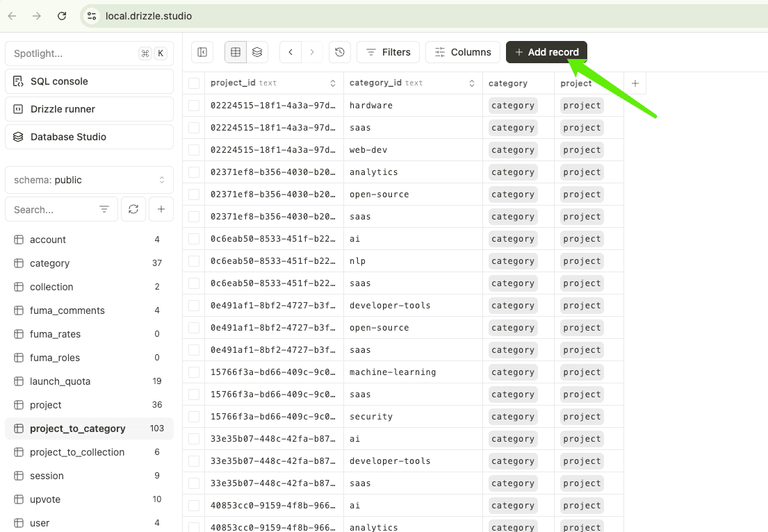This screenshot has width=768, height=532.
Task: Select the nlp category_id cell
Action: 413,261
